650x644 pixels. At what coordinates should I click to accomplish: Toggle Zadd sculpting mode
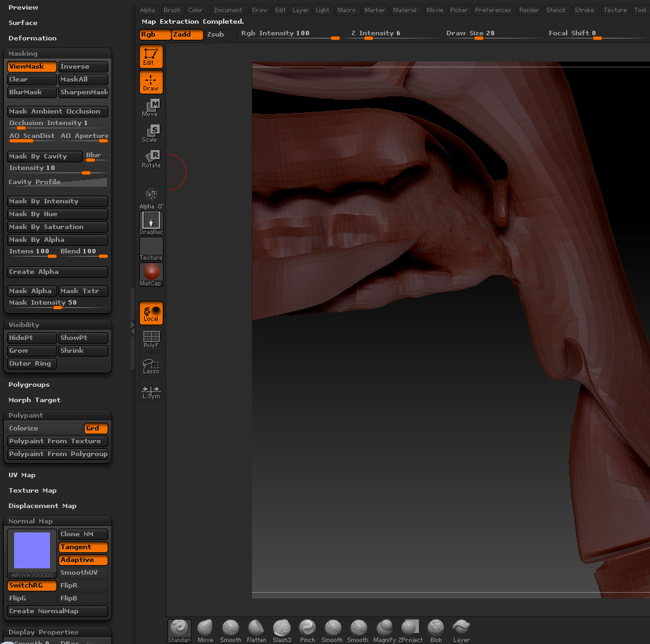pyautogui.click(x=187, y=35)
